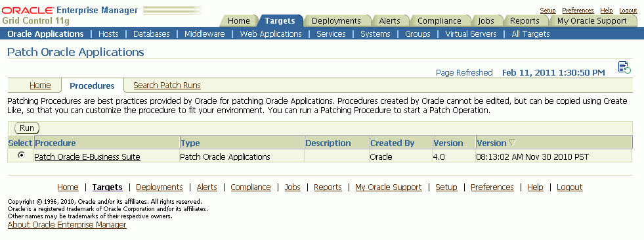Screen dimensions: 644x240
Task: Click the footer Compliance link
Action: [251, 187]
